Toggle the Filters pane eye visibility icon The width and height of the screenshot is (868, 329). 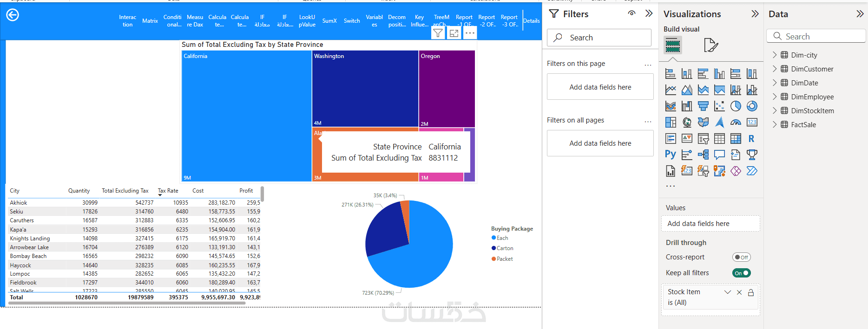click(x=631, y=13)
